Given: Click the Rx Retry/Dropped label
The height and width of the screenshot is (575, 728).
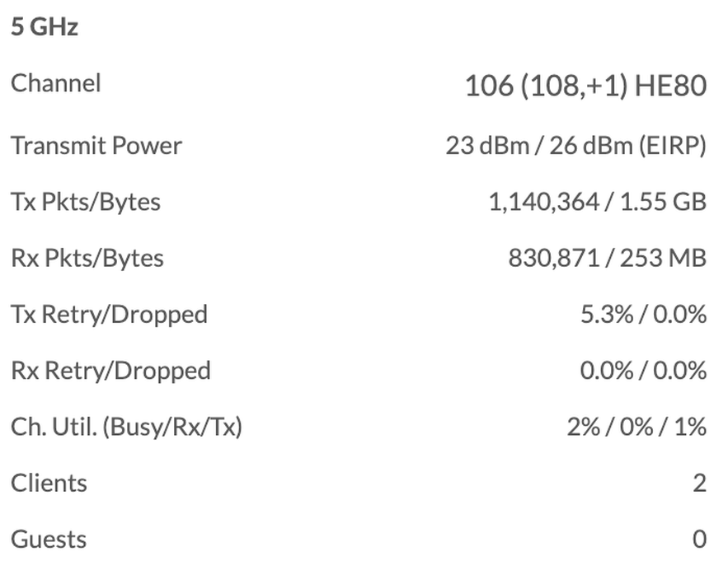Looking at the screenshot, I should pos(110,371).
